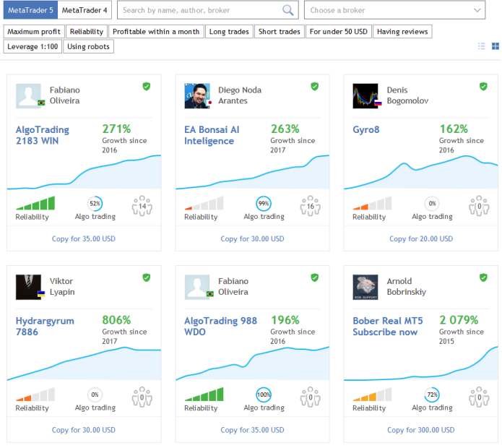This screenshot has height=448, width=502.
Task: Click subscribers icon on EA Bonsai AI card
Action: [x=310, y=206]
